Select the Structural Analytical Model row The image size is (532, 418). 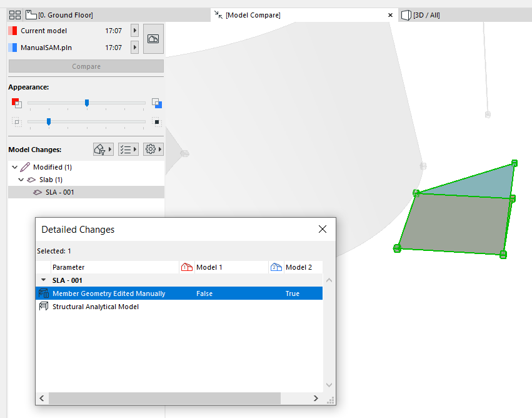pyautogui.click(x=179, y=307)
